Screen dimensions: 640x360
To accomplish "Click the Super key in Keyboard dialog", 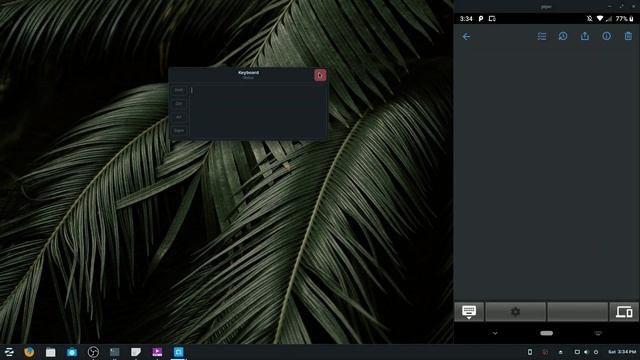I will pyautogui.click(x=179, y=131).
